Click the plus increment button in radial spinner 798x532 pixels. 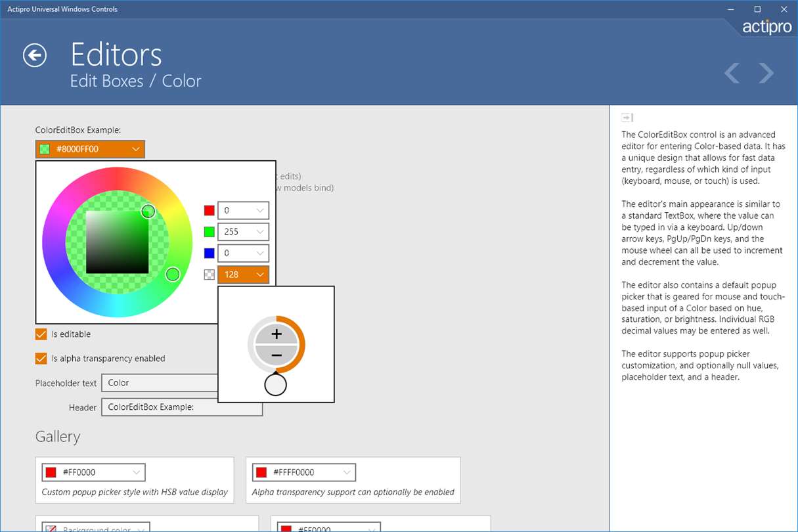coord(277,334)
